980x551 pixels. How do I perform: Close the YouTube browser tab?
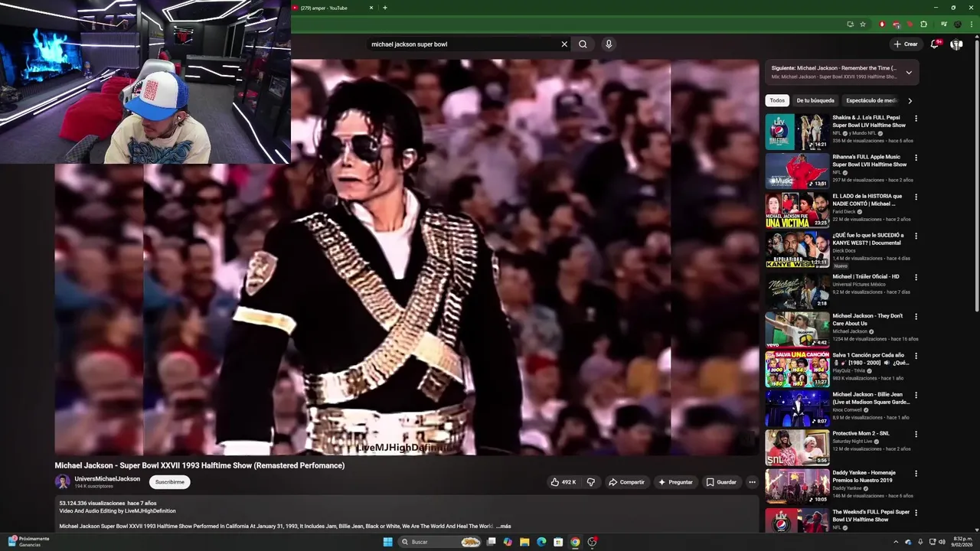click(371, 8)
